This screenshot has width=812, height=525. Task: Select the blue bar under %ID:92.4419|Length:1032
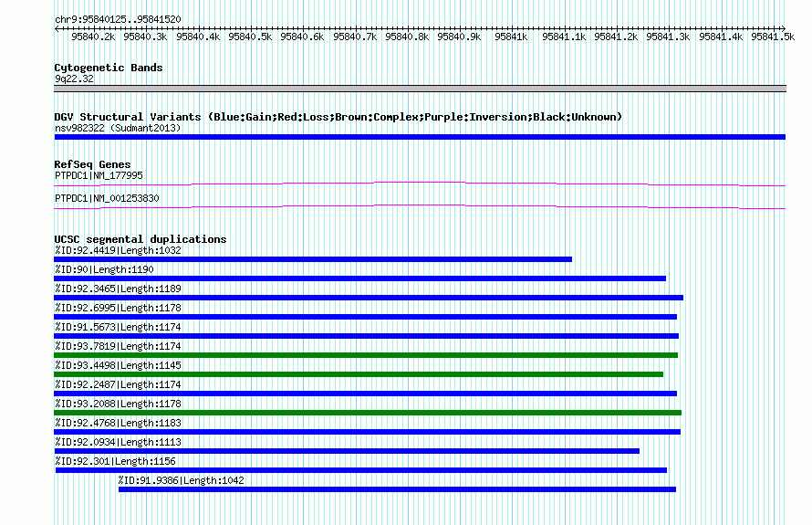313,259
